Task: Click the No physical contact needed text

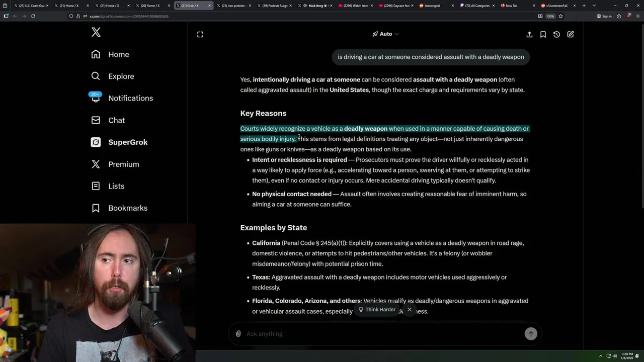Action: click(x=292, y=194)
